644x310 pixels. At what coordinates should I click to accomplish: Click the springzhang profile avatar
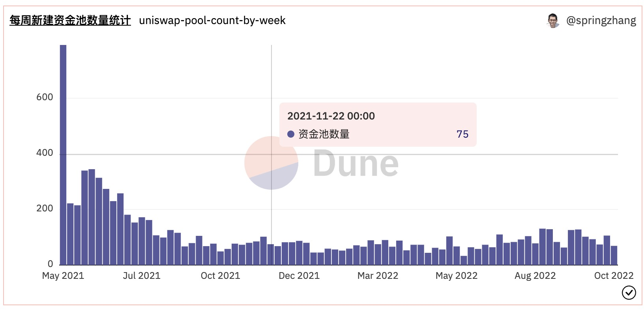(x=553, y=21)
